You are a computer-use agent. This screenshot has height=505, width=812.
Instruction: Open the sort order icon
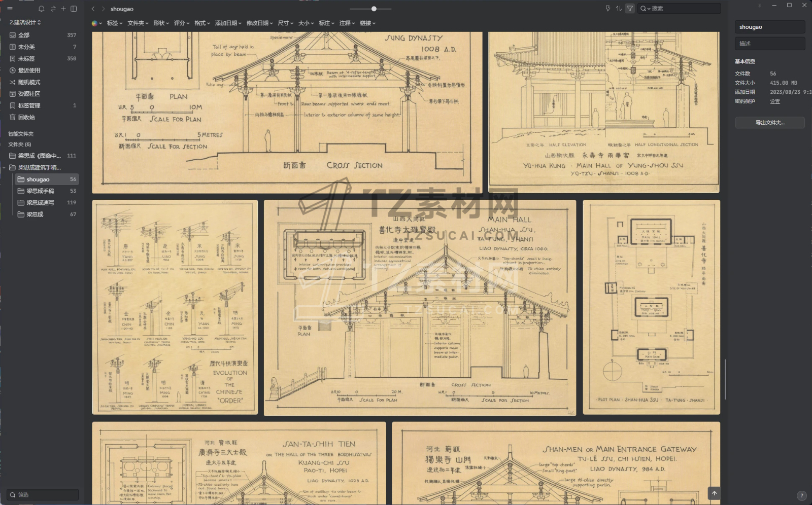pos(619,8)
